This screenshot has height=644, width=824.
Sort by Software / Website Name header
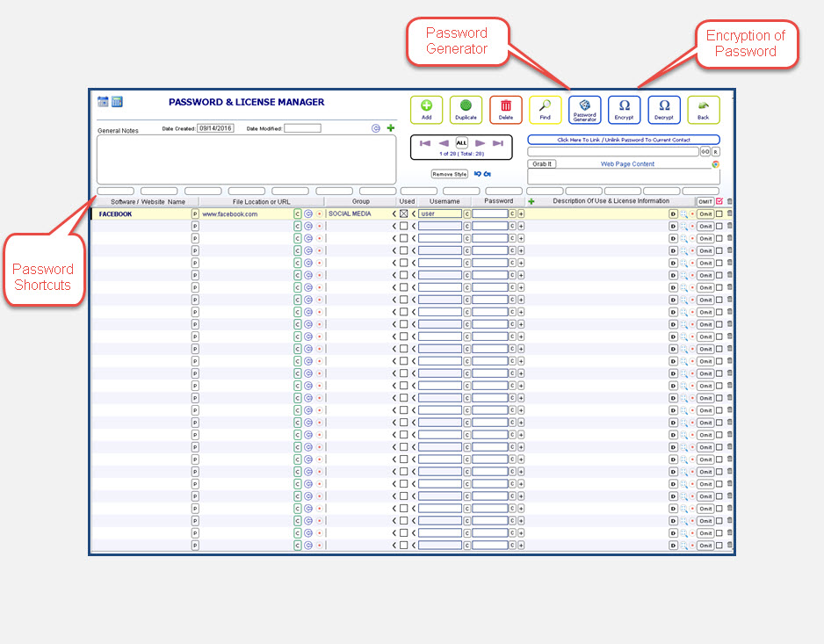(148, 201)
